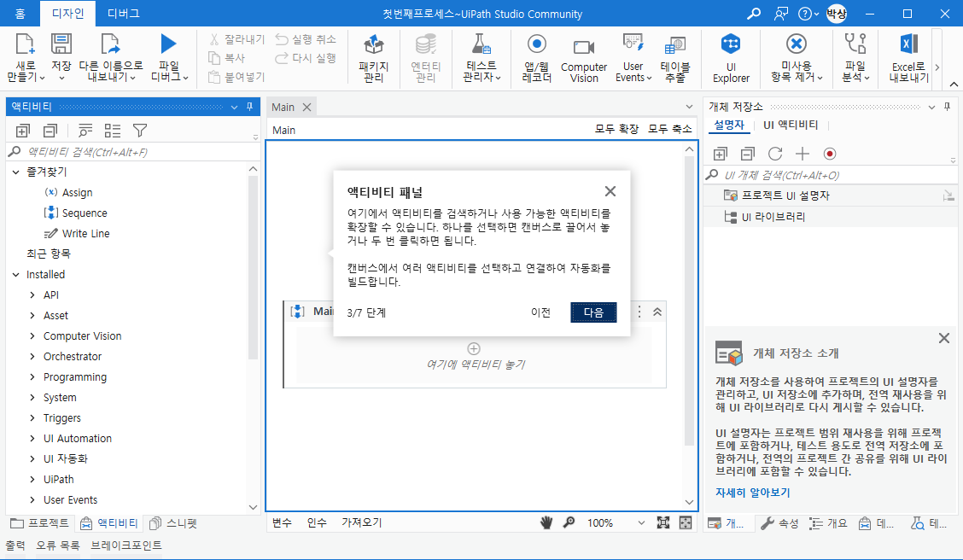Select the Assign favorite activity
The image size is (963, 560).
pos(69,192)
